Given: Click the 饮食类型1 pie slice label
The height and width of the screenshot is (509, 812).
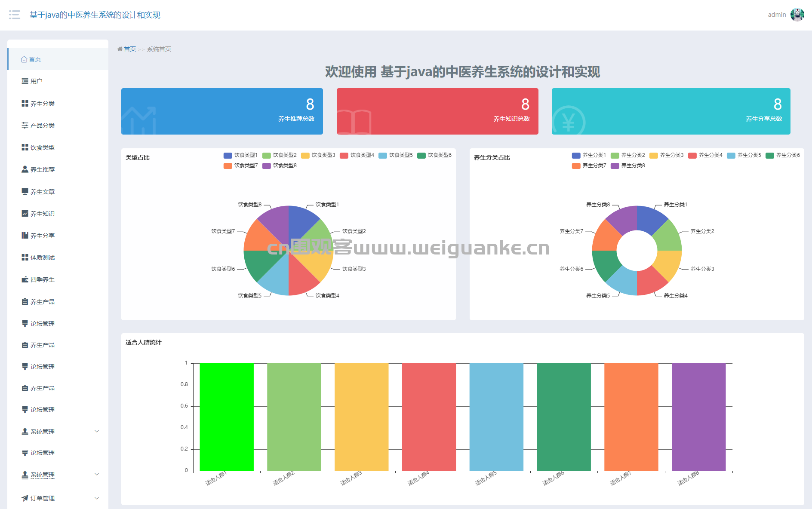Looking at the screenshot, I should pyautogui.click(x=327, y=205).
